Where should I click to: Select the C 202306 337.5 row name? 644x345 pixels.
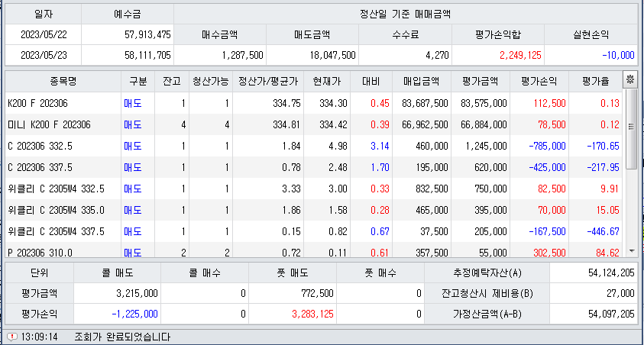coord(40,167)
